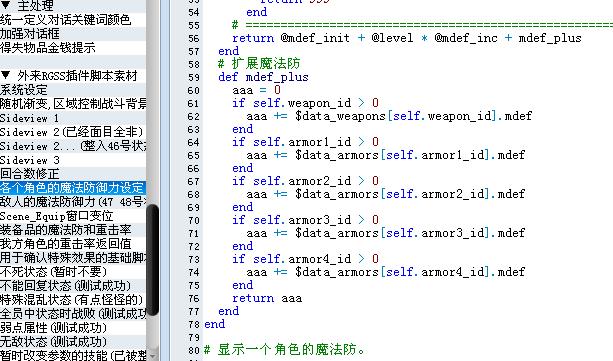
Task: Click the green separator comment on line 55
Action: pyautogui.click(x=422, y=25)
